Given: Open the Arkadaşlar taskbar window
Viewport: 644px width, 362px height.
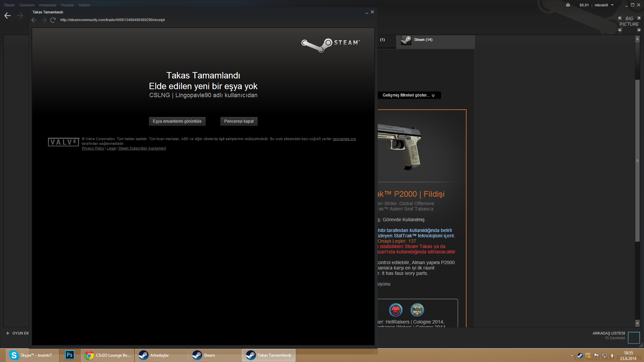Looking at the screenshot, I should click(161, 355).
